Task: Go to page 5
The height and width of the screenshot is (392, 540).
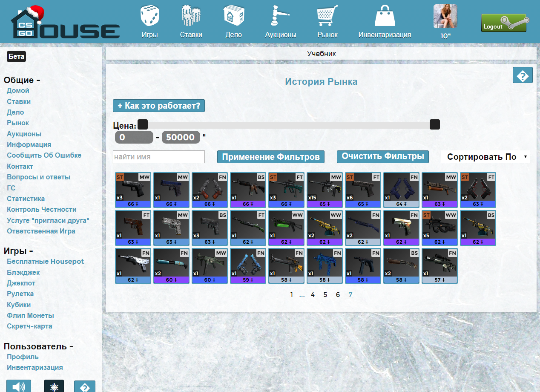Action: click(325, 295)
